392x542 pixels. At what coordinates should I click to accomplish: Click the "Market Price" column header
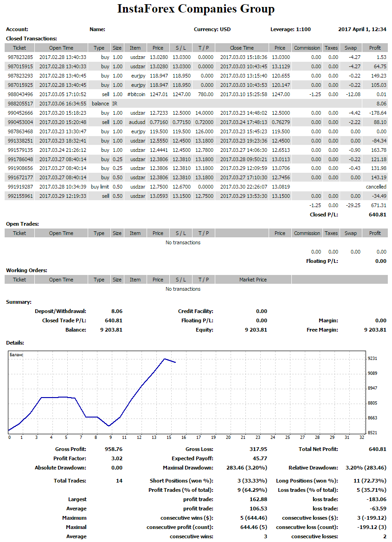tap(253, 280)
